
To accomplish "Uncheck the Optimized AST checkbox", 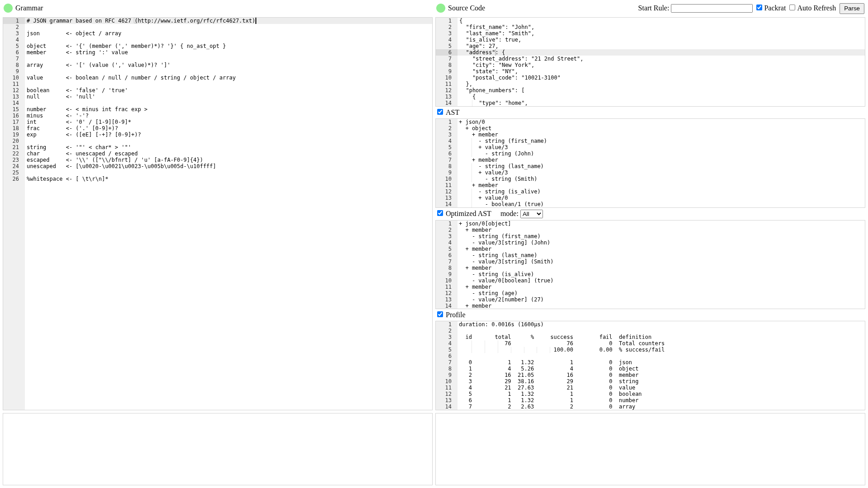I will click(x=440, y=213).
